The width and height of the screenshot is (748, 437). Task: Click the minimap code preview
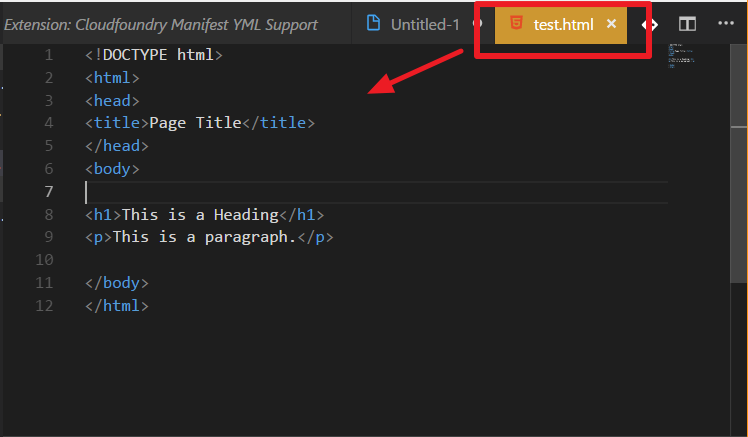681,56
